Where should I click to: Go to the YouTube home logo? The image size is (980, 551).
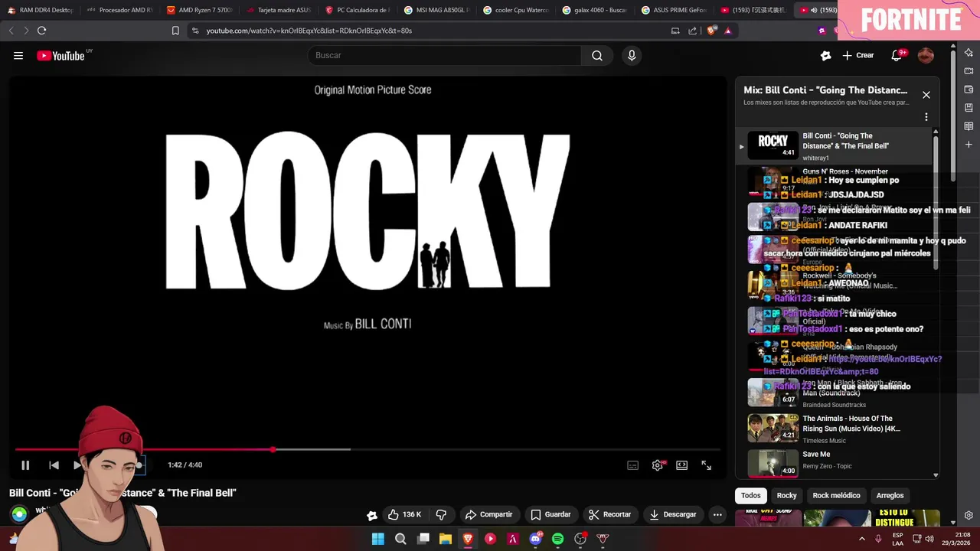[60, 55]
